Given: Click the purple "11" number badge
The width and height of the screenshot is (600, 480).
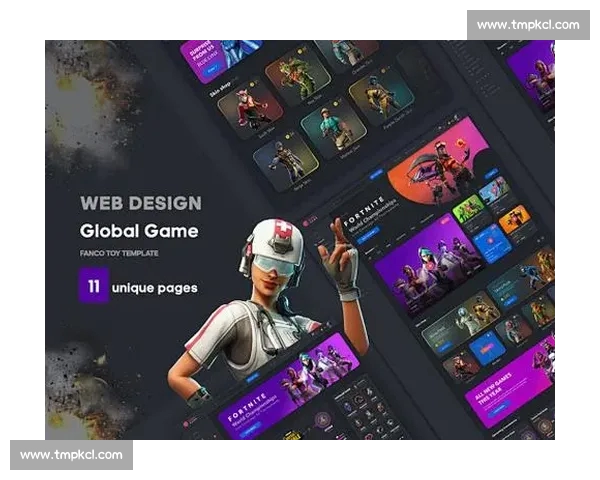Looking at the screenshot, I should pos(93,287).
